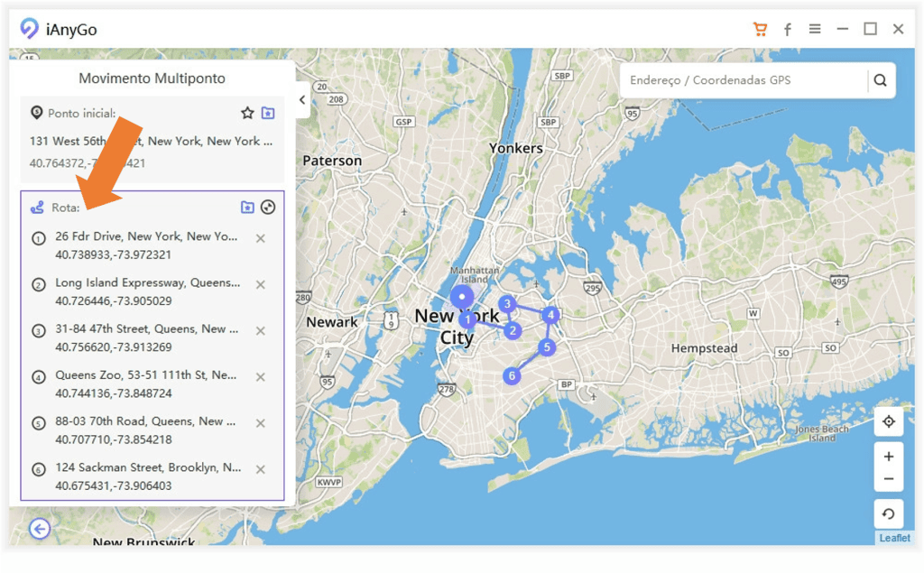The image size is (924, 573).
Task: Click the Rota route icon
Action: 37,207
